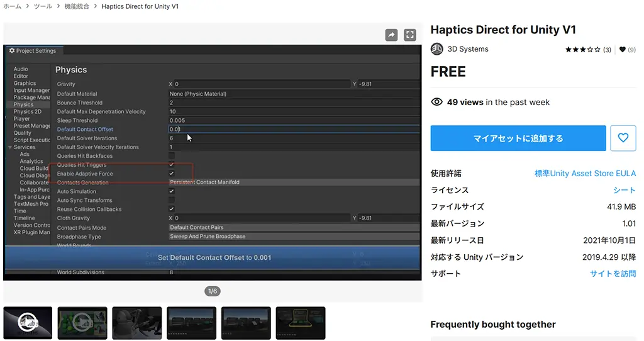Click the 3D Systems publisher logo
This screenshot has width=644, height=341.
(x=436, y=49)
